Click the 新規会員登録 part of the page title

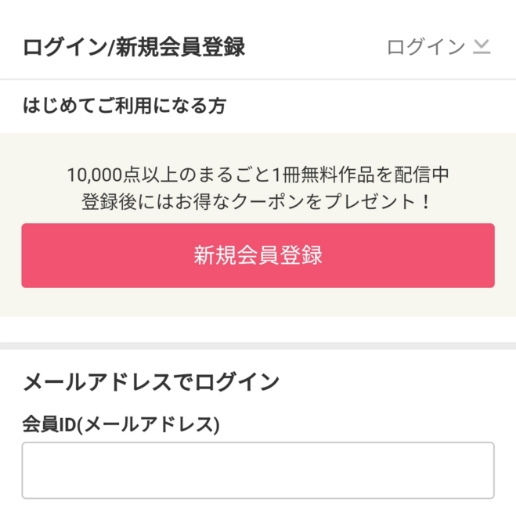[180, 47]
